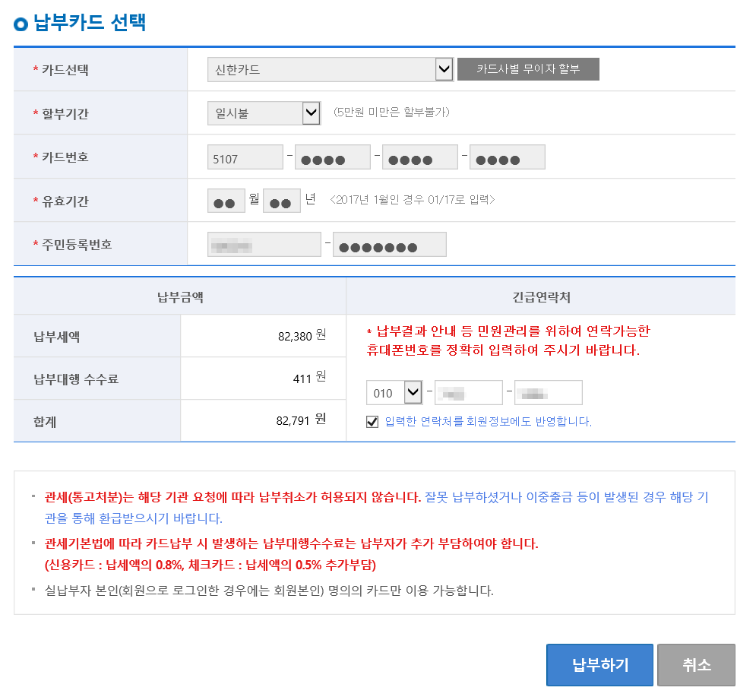This screenshot has width=756, height=700.
Task: Click the expiry year (년) field
Action: click(x=282, y=201)
